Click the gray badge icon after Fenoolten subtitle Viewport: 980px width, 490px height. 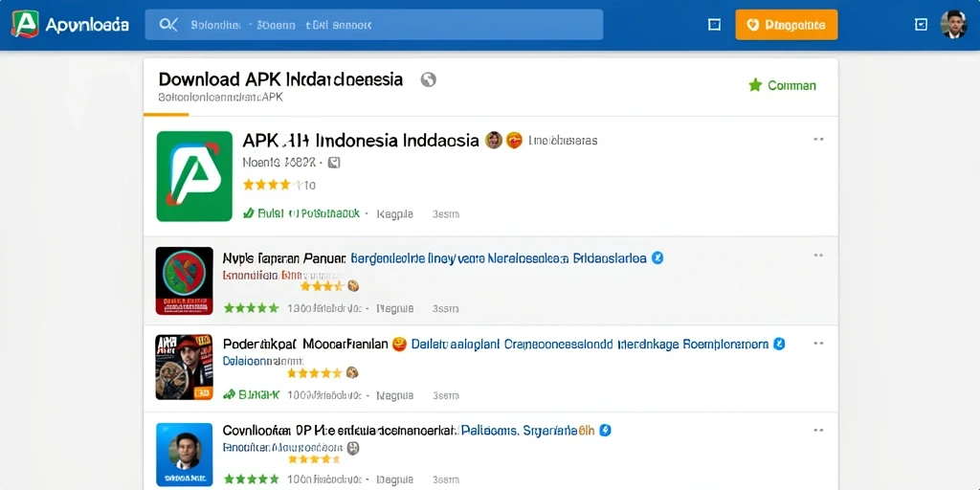pos(353,448)
